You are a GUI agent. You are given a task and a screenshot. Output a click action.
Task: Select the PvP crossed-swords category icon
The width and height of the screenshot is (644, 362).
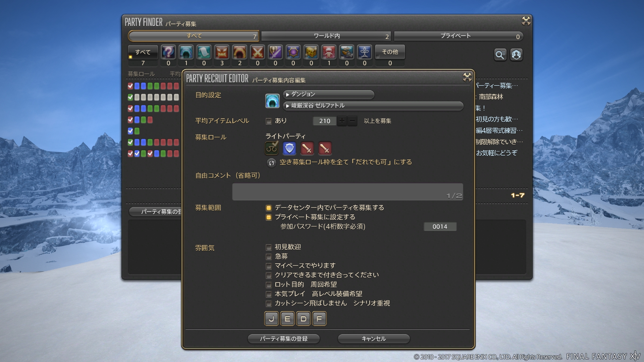pyautogui.click(x=257, y=52)
